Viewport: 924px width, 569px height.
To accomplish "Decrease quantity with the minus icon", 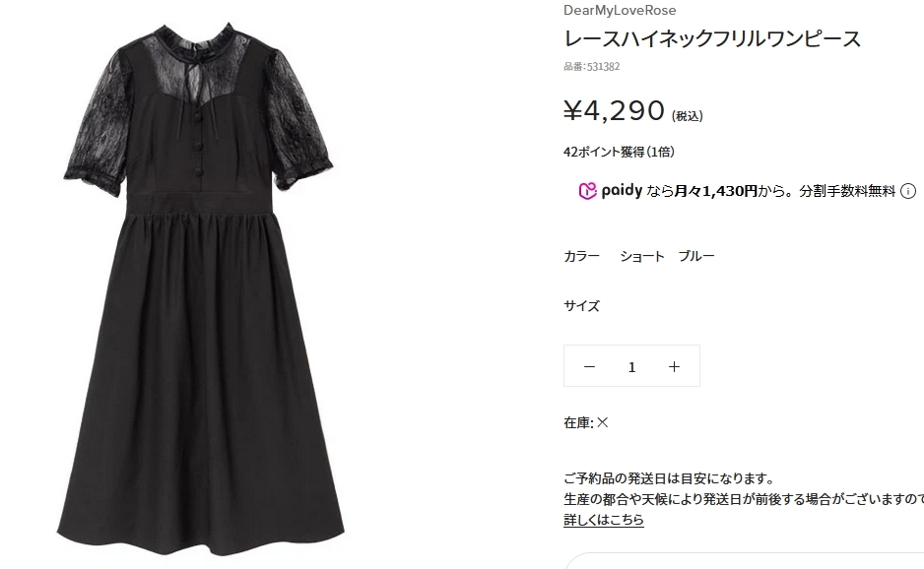I will click(x=589, y=366).
